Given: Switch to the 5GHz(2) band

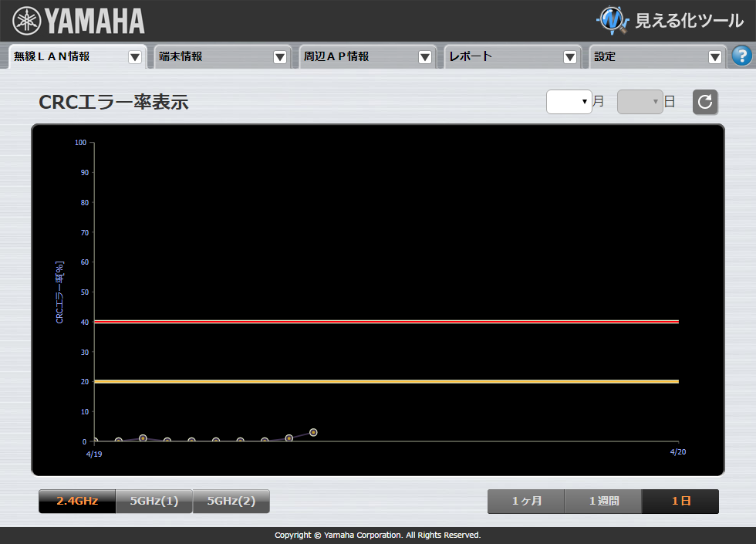Looking at the screenshot, I should point(231,501).
